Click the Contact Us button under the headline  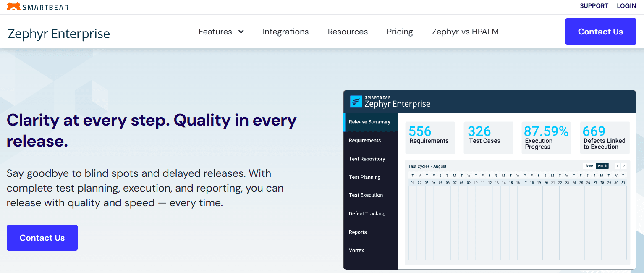pos(42,238)
